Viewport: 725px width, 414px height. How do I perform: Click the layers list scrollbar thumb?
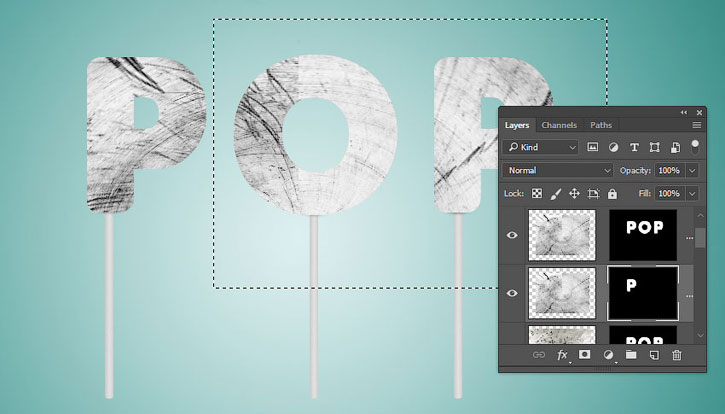(x=700, y=237)
